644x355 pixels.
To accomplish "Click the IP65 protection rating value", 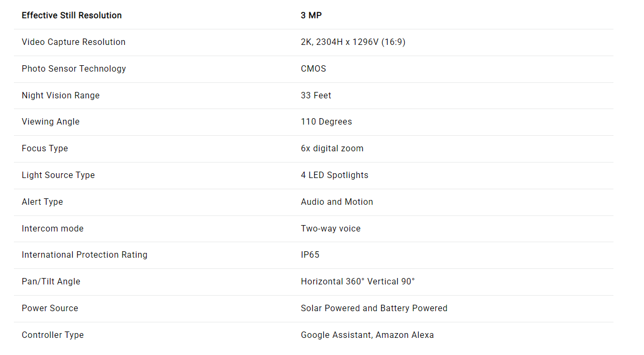I will (310, 255).
